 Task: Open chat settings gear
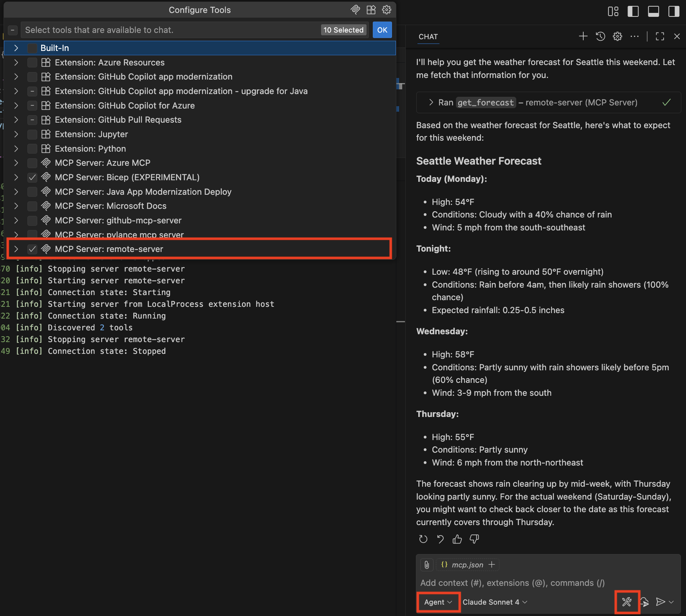(x=617, y=36)
